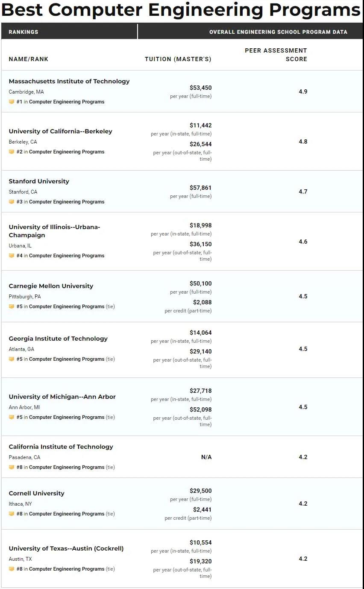Open Massachusetts Institute of Technology link

coord(69,81)
